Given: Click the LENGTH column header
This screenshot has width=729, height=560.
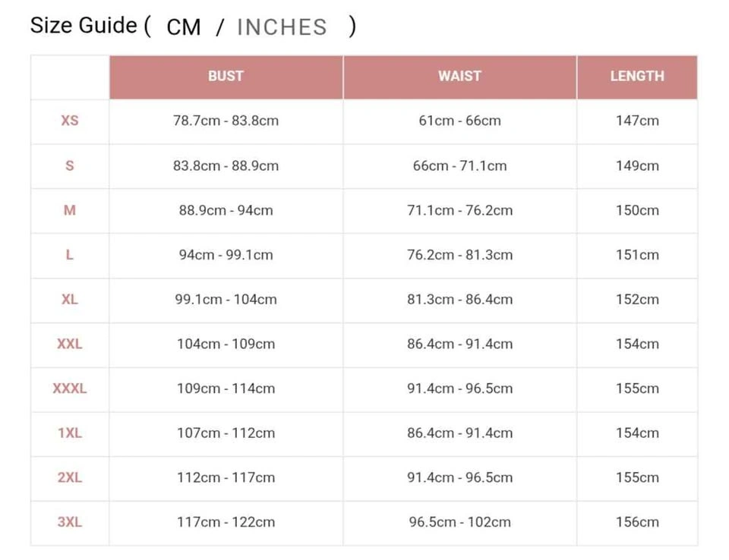Looking at the screenshot, I should pos(637,77).
